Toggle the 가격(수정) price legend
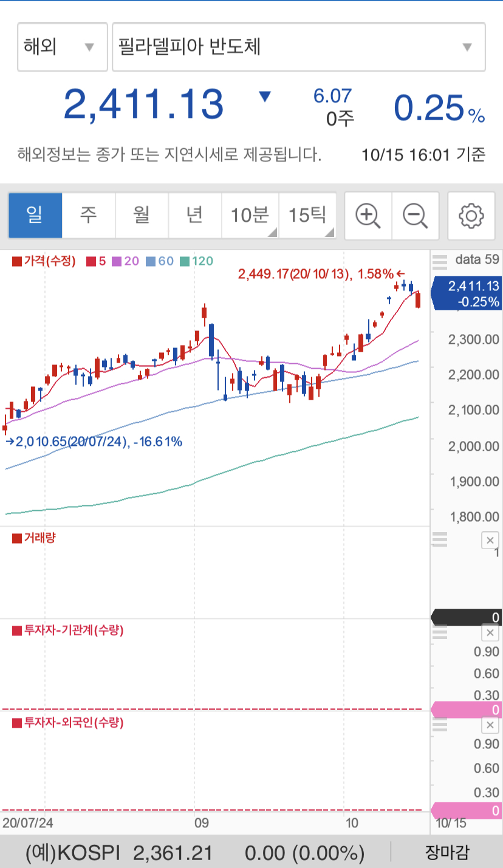This screenshot has height=868, width=503. [44, 261]
